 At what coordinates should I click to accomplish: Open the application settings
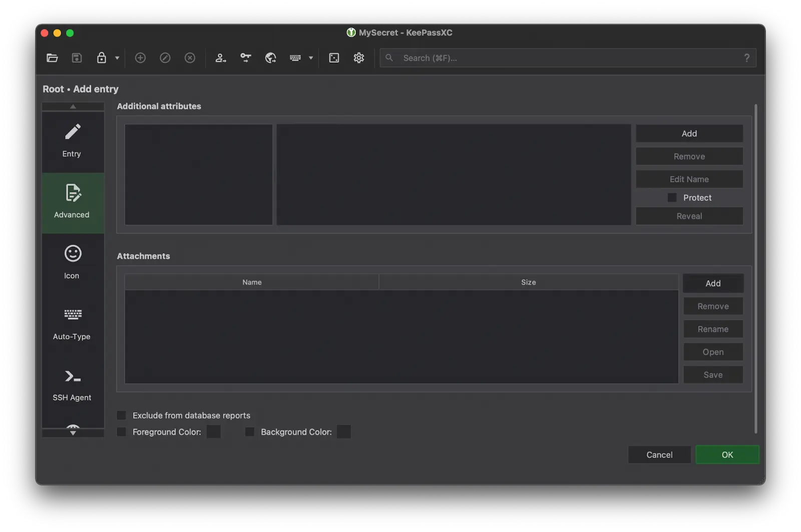[x=358, y=58]
